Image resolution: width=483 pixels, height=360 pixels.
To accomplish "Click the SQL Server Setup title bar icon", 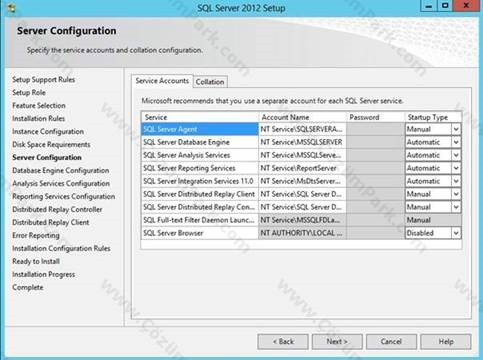I will click(x=11, y=8).
